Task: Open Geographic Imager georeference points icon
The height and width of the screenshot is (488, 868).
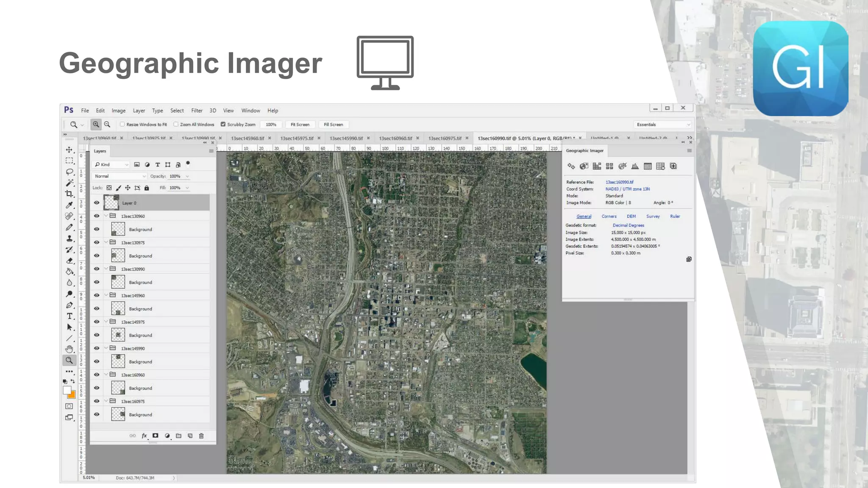Action: click(x=571, y=166)
